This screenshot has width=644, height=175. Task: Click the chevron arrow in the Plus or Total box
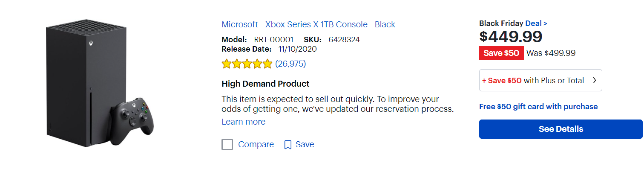pos(595,80)
